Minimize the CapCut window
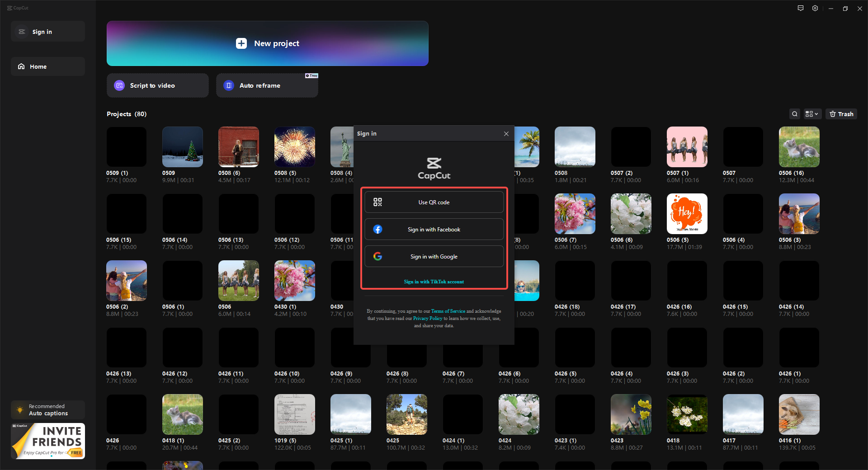The width and height of the screenshot is (868, 470). (x=831, y=8)
